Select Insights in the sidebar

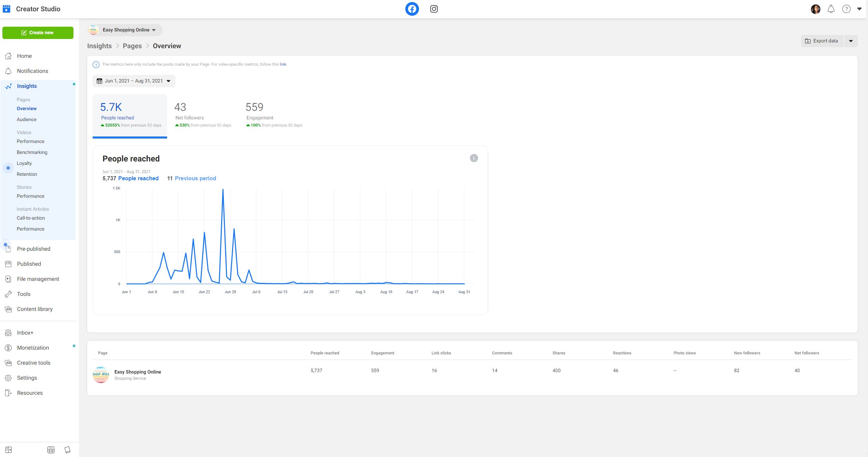pyautogui.click(x=27, y=86)
